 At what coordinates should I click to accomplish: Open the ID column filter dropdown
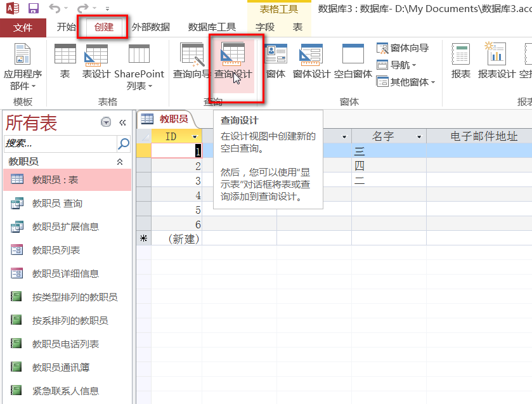pos(195,137)
